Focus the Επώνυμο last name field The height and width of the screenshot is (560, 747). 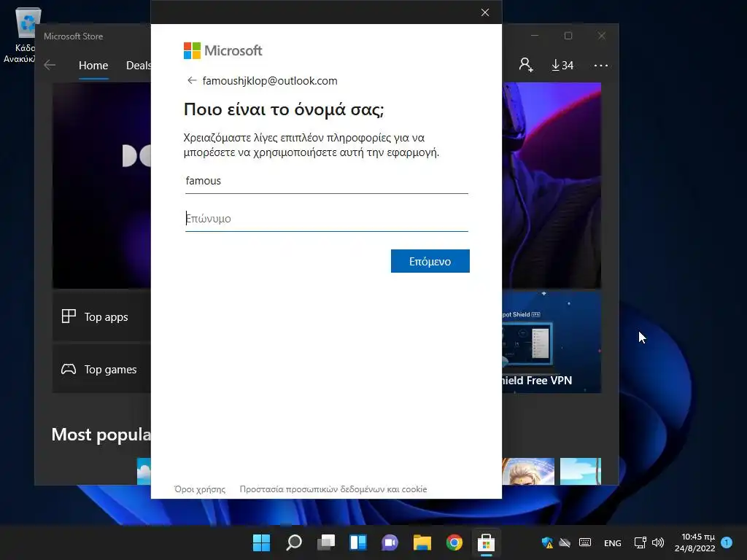tap(326, 219)
